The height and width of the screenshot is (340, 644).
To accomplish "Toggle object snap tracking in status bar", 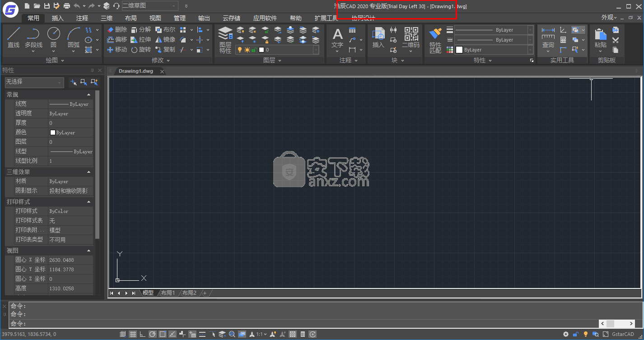I will click(x=173, y=334).
